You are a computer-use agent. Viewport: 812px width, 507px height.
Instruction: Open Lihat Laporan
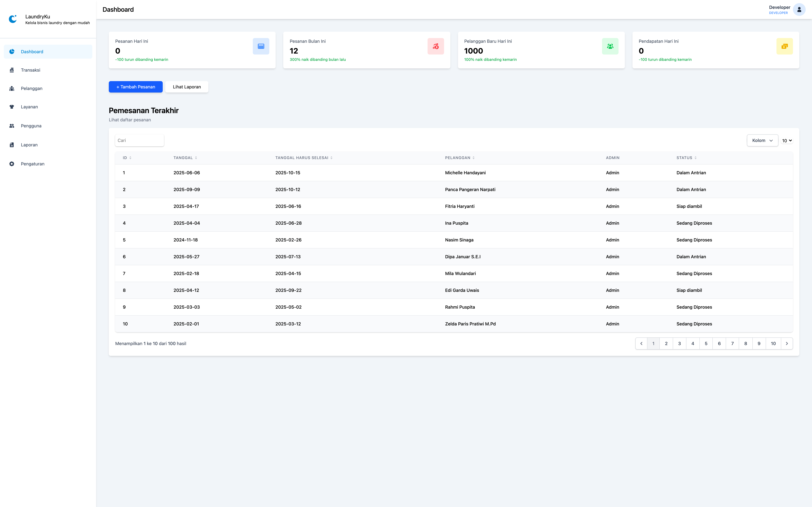point(187,87)
